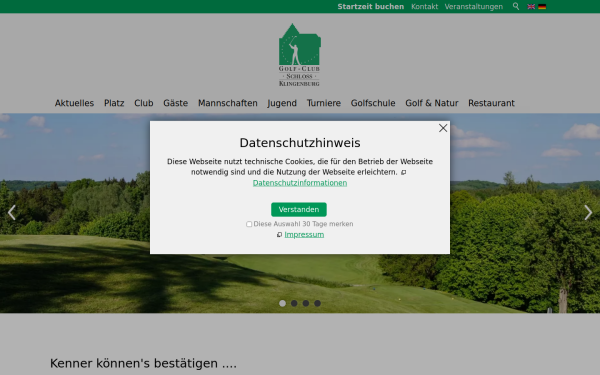Screen dimensions: 600x375
Task: Open Veranstaltungen in the top bar
Action: 474,7
